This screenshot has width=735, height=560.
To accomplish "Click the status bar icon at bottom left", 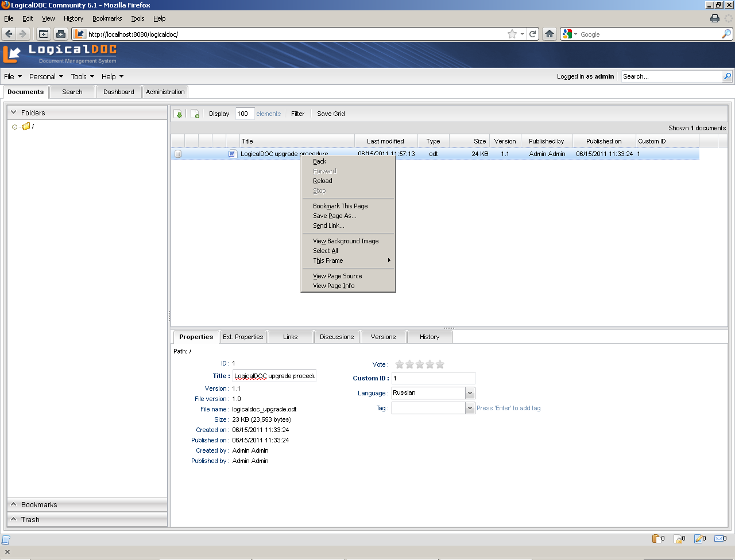I will pos(6,539).
